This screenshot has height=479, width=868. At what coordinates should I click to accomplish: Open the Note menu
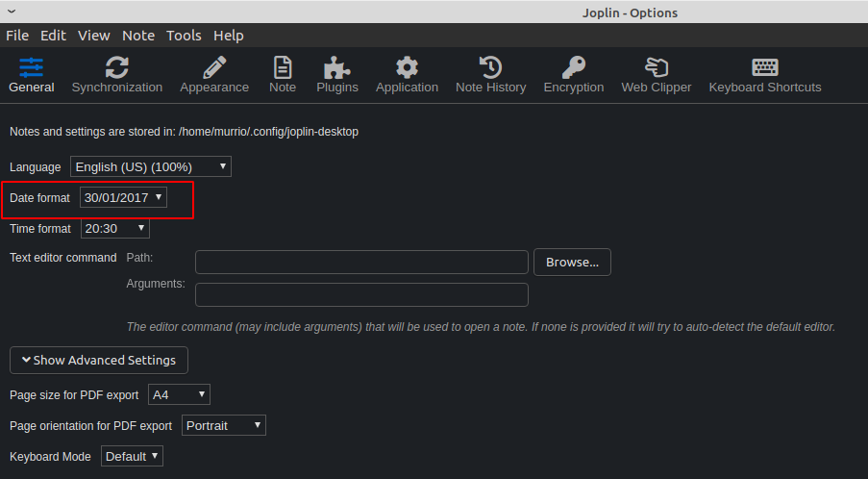(x=138, y=36)
